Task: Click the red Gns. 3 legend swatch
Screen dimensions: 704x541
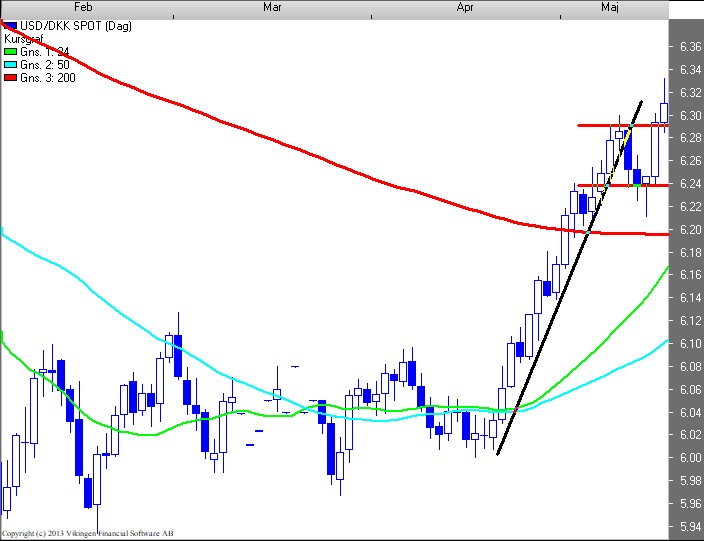Action: 10,77
